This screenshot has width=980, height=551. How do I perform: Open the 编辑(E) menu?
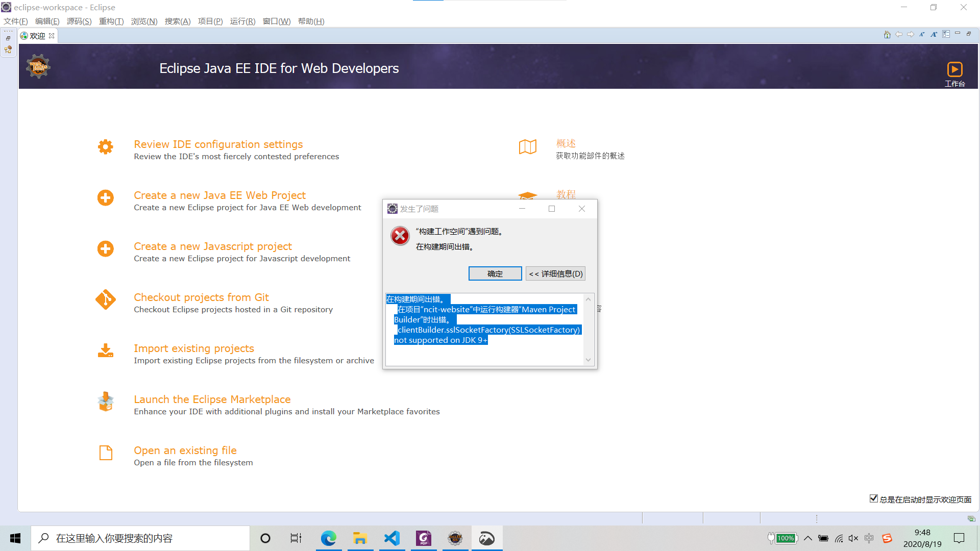[x=47, y=21]
